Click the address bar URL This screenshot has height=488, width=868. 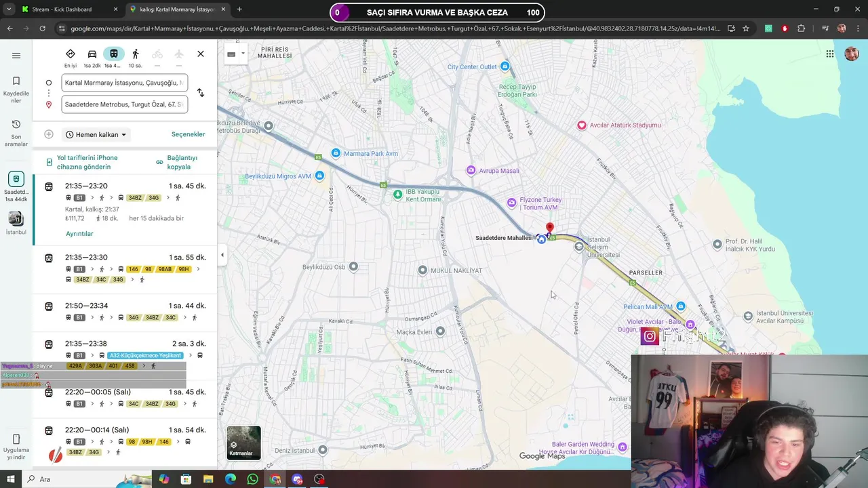[395, 28]
